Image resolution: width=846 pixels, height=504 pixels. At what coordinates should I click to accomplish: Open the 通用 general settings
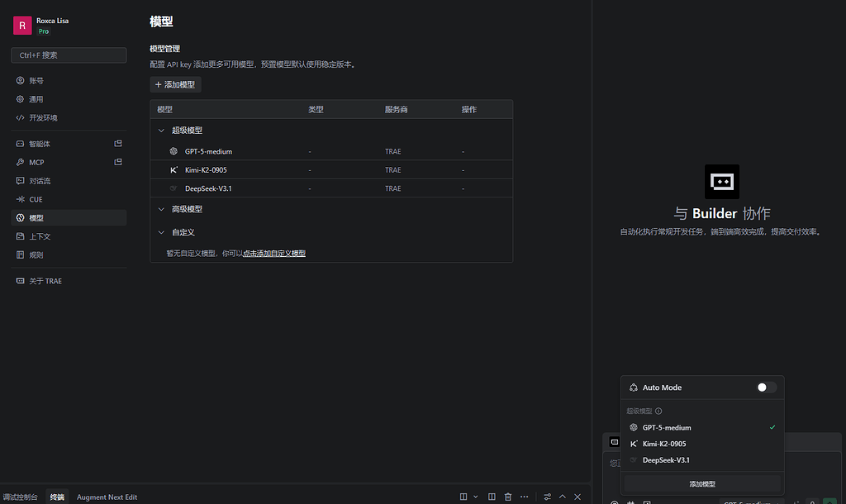(x=69, y=99)
